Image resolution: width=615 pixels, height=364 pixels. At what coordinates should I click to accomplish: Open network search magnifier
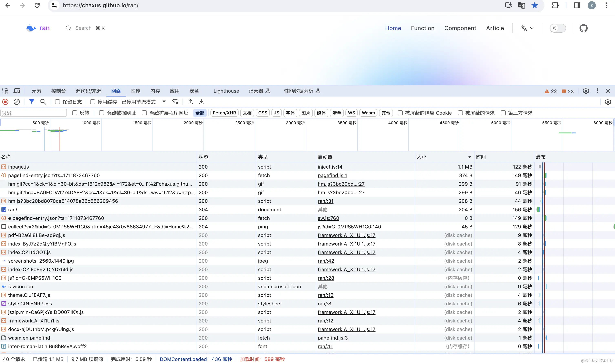43,102
